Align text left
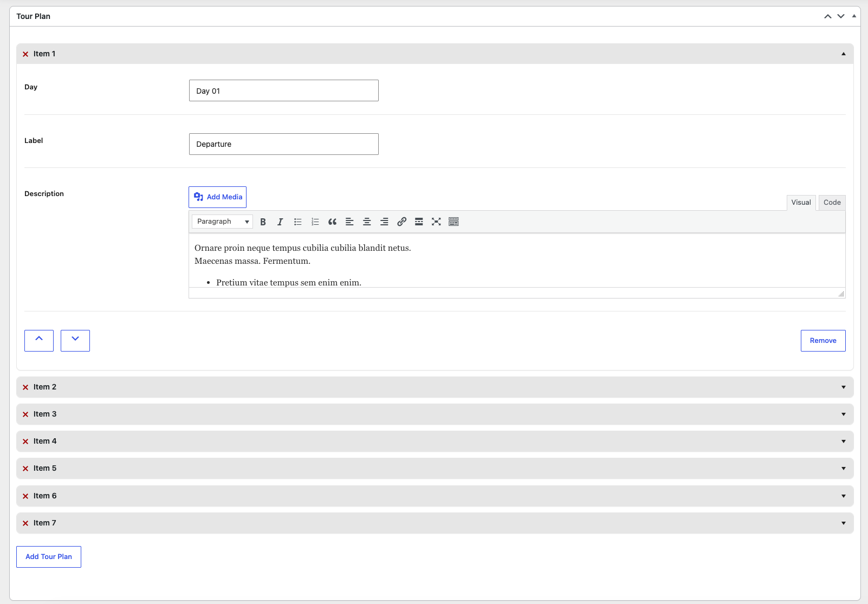Viewport: 868px width, 604px height. tap(349, 222)
